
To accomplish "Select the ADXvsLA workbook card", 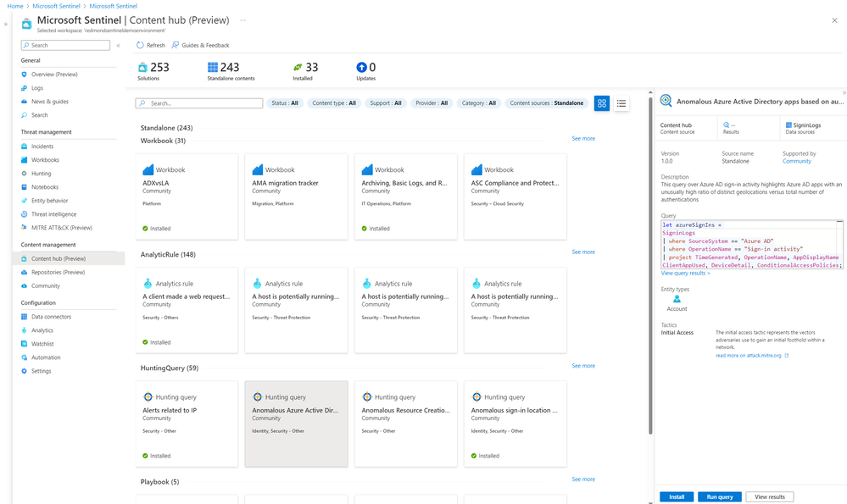I will (x=187, y=197).
